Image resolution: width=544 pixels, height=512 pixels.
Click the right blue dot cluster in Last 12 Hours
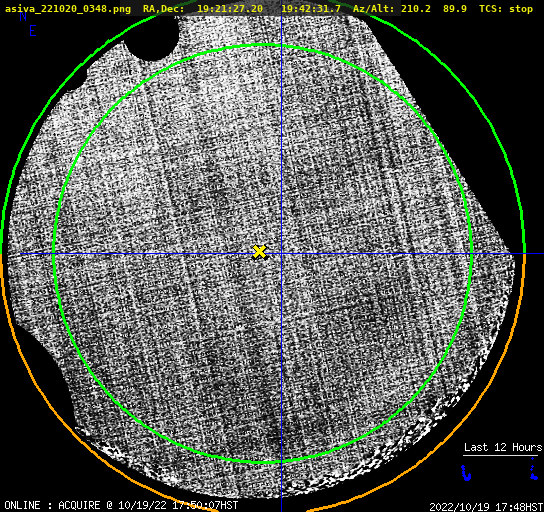pyautogui.click(x=534, y=469)
